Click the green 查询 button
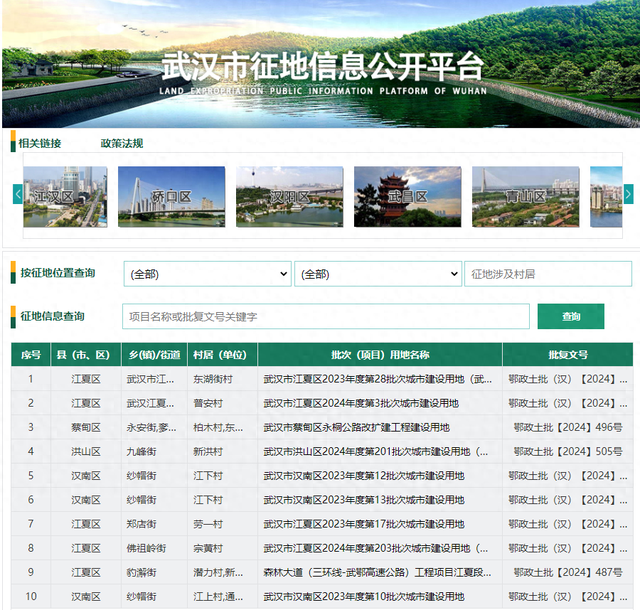Viewport: 640px width, 610px height. 571,316
